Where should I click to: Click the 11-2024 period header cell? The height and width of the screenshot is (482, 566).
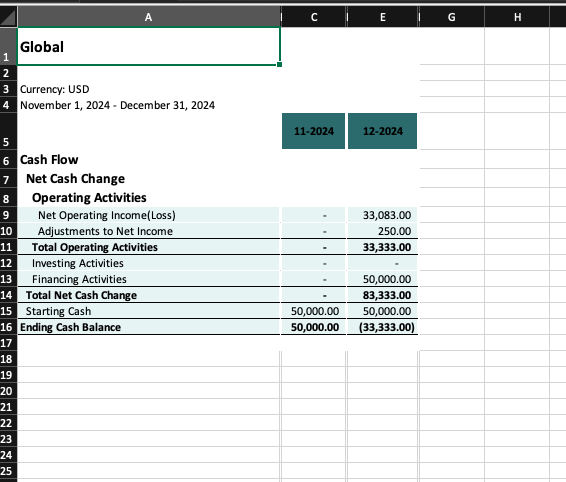pyautogui.click(x=313, y=131)
